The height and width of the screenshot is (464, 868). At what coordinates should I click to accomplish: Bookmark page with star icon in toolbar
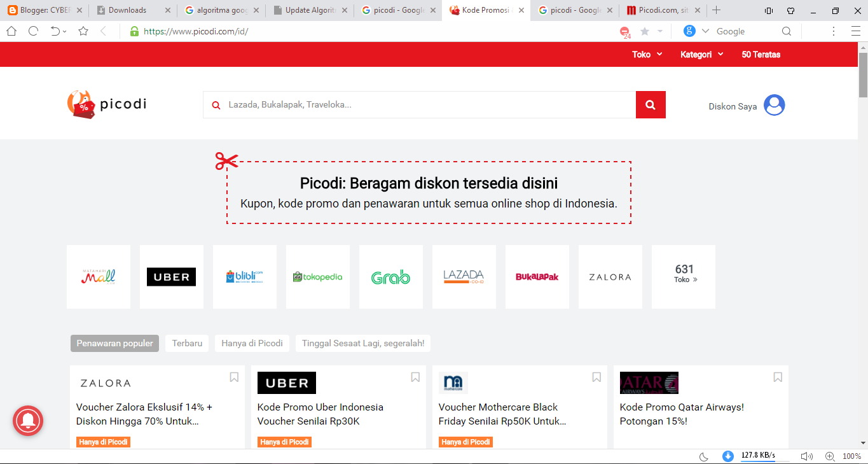pos(83,31)
